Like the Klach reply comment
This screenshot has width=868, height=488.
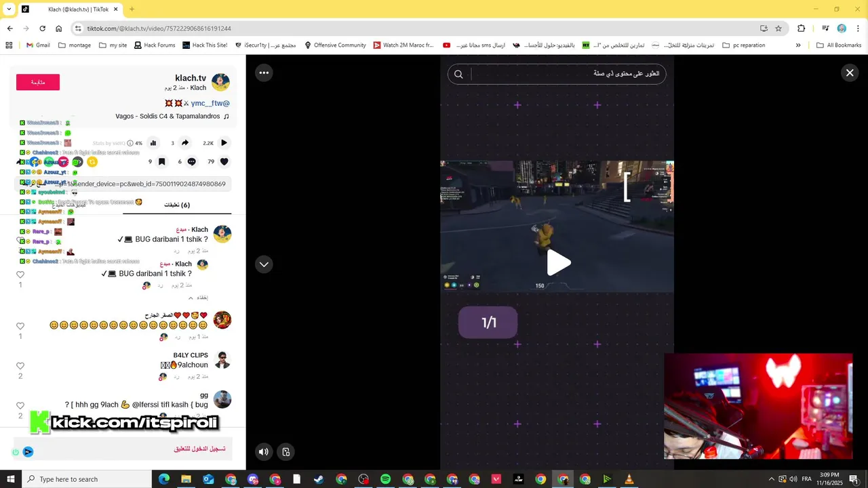20,274
